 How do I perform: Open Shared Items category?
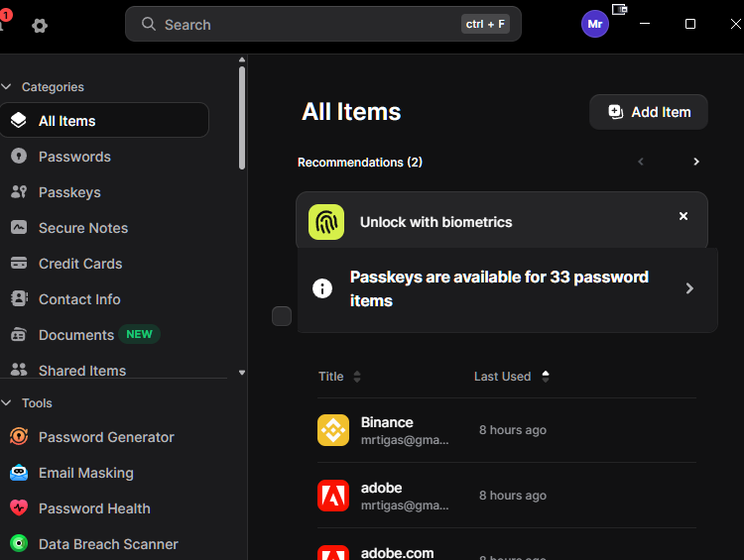(82, 371)
